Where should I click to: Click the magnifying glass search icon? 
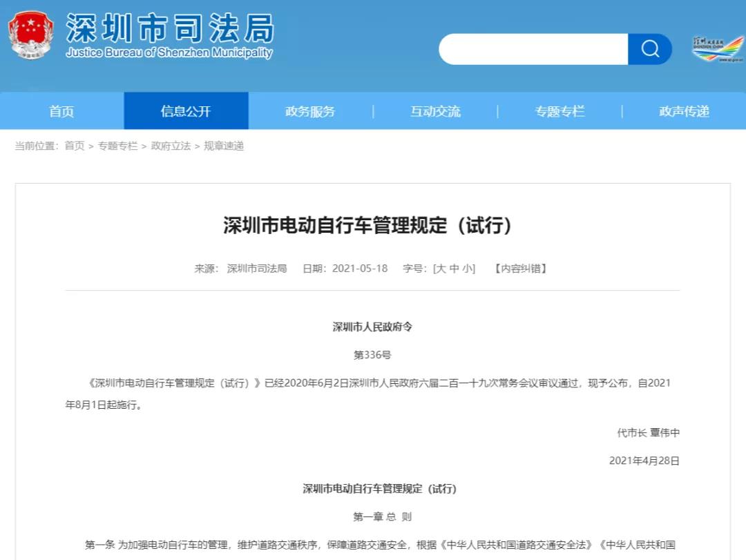(x=649, y=49)
